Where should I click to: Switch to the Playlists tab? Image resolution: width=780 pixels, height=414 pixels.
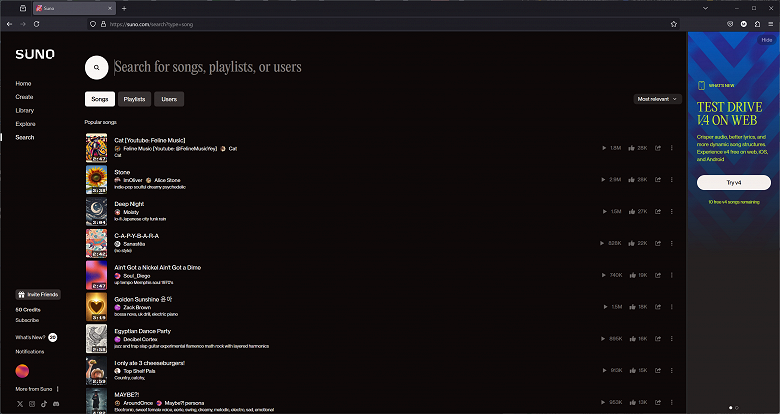tap(134, 99)
